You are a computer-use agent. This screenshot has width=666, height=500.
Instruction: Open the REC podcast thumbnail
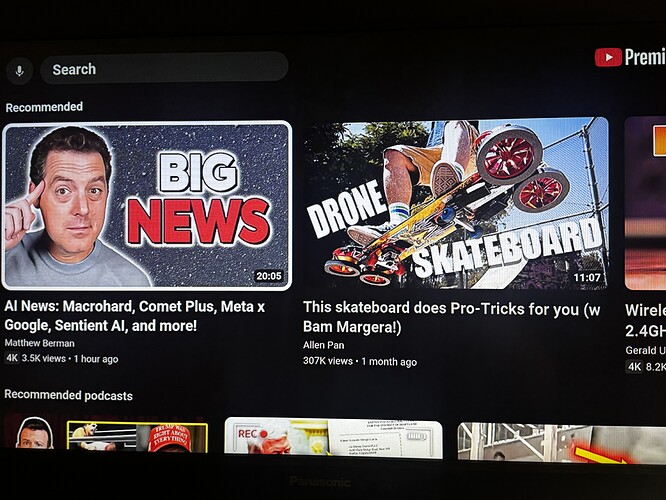point(333,438)
